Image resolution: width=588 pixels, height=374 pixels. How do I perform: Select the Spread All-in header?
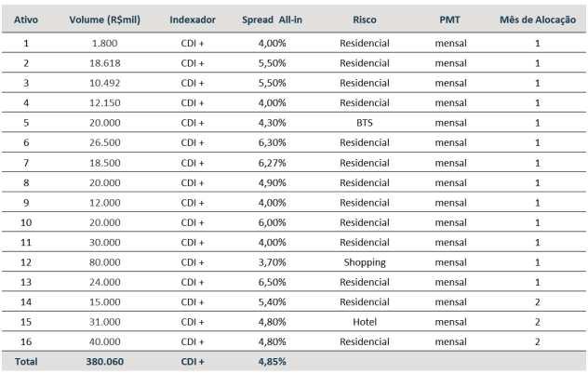pos(272,20)
